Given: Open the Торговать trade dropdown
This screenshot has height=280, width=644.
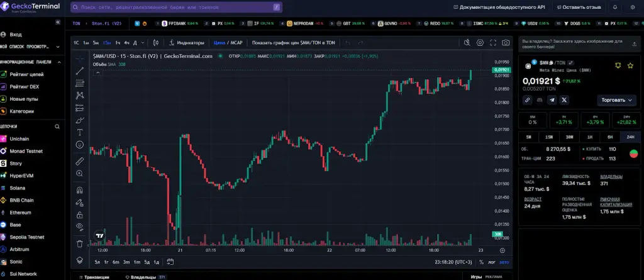Looking at the screenshot, I should (x=616, y=100).
